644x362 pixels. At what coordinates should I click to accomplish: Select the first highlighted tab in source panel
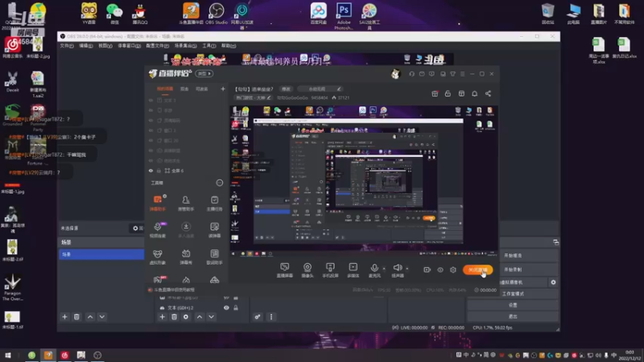click(x=165, y=89)
